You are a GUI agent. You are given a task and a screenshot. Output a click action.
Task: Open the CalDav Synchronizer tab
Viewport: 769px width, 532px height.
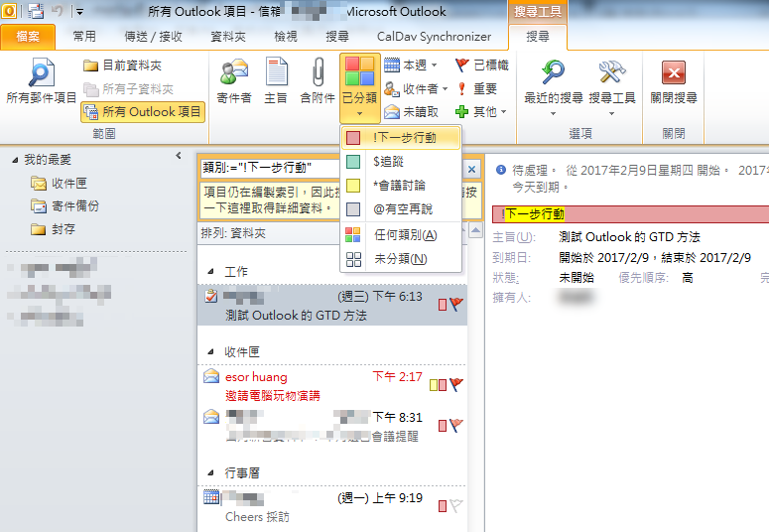(x=434, y=37)
